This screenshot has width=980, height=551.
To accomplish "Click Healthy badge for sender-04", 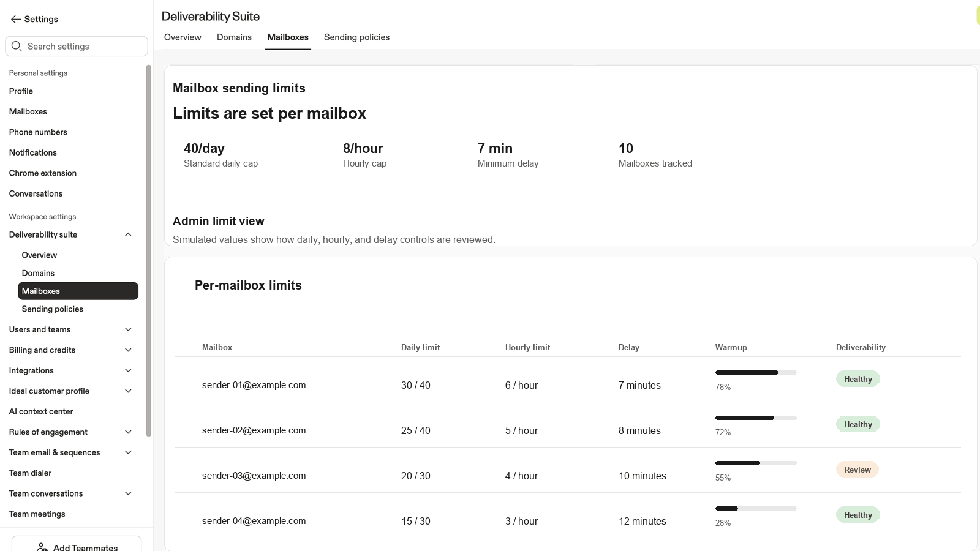I will pyautogui.click(x=858, y=515).
